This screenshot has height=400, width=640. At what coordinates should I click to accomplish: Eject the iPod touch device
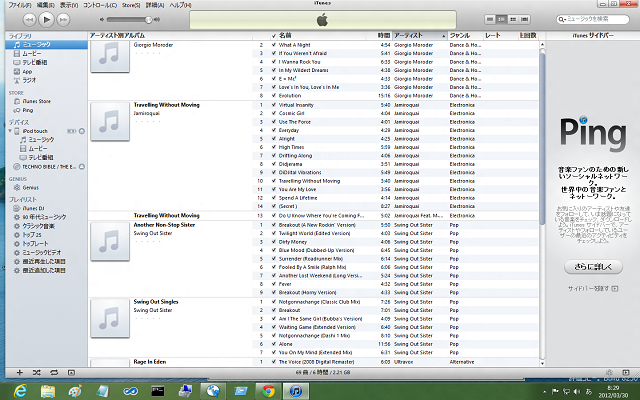82,130
